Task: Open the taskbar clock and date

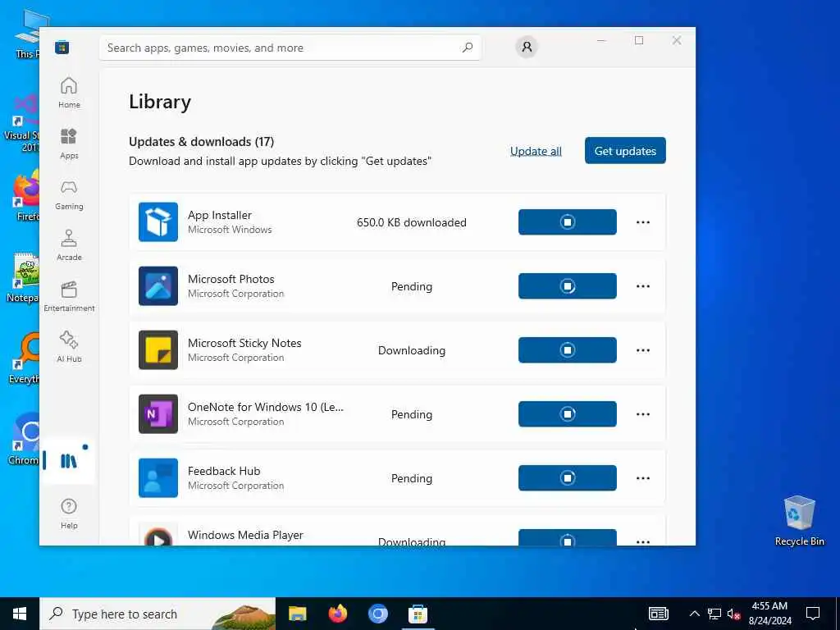Action: click(769, 614)
